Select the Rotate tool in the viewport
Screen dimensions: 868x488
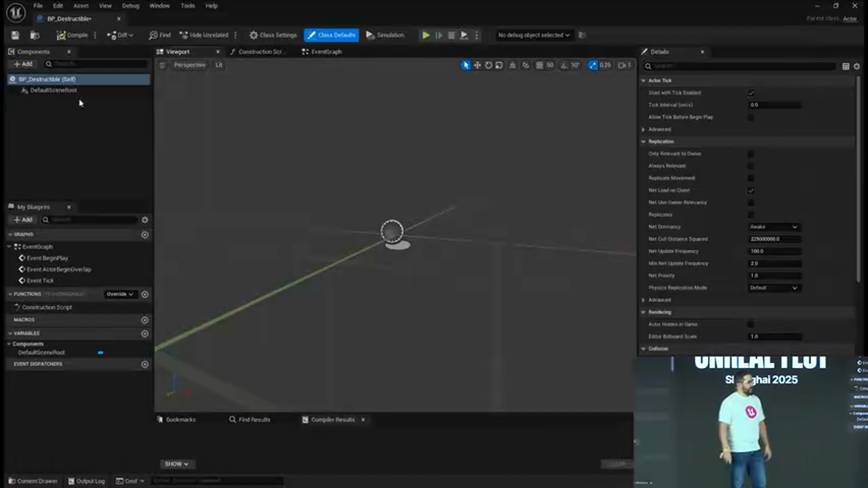(488, 64)
